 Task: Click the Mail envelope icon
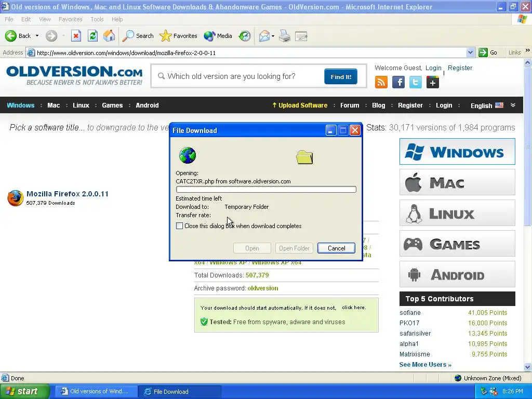pos(264,36)
